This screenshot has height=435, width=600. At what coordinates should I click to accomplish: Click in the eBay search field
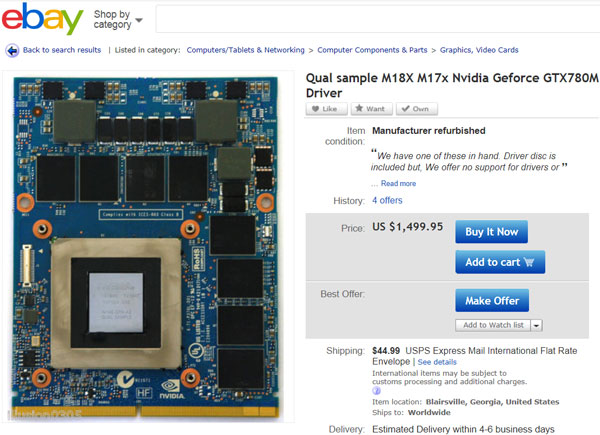(x=378, y=19)
